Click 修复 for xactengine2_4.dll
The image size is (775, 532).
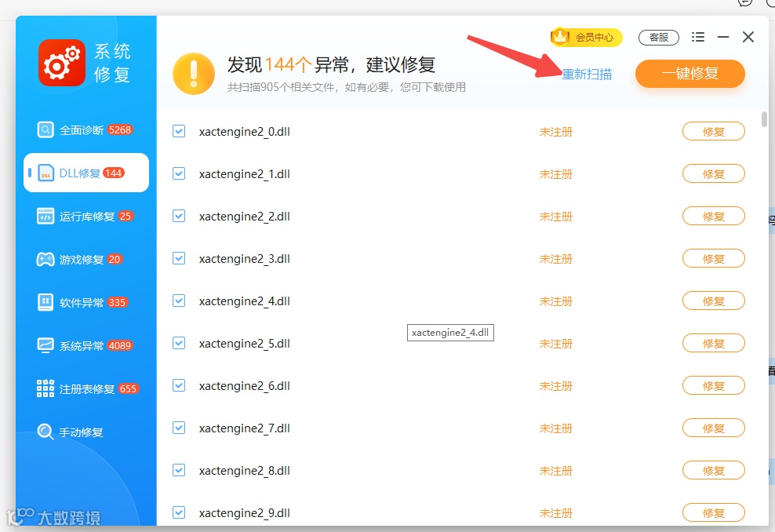pos(713,301)
